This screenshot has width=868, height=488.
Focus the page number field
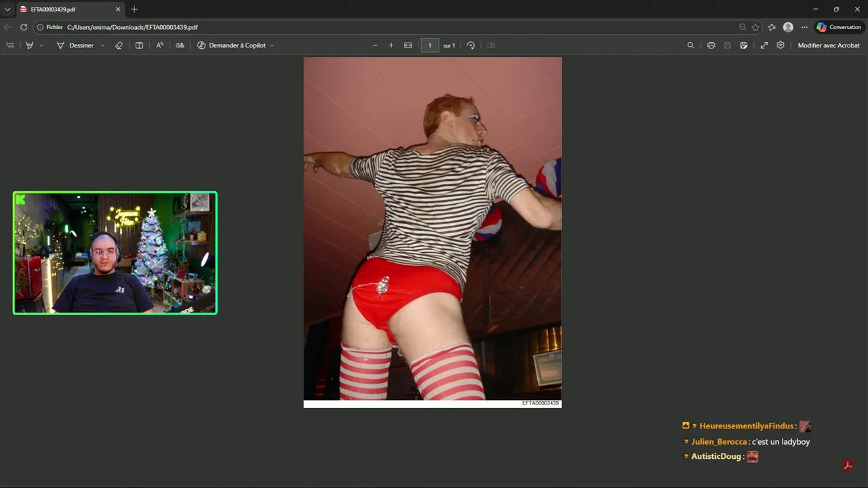click(x=429, y=45)
